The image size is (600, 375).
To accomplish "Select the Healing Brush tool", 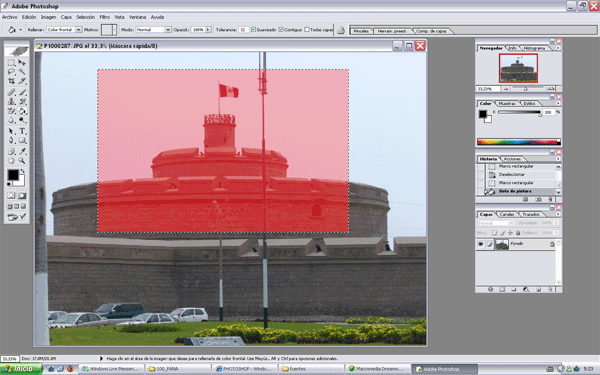I will pos(11,92).
